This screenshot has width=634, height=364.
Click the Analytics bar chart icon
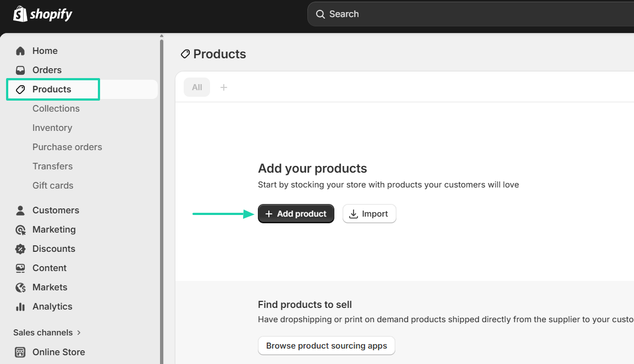[20, 307]
